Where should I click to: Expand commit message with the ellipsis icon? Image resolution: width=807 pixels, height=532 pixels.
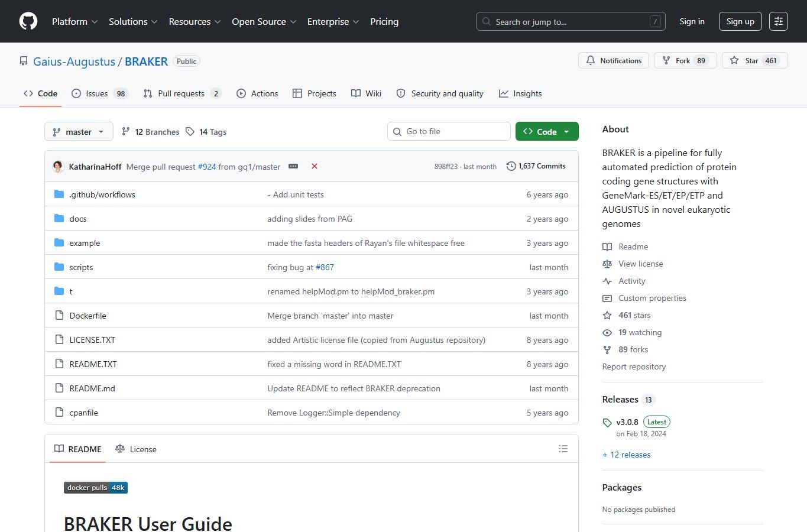pos(293,166)
